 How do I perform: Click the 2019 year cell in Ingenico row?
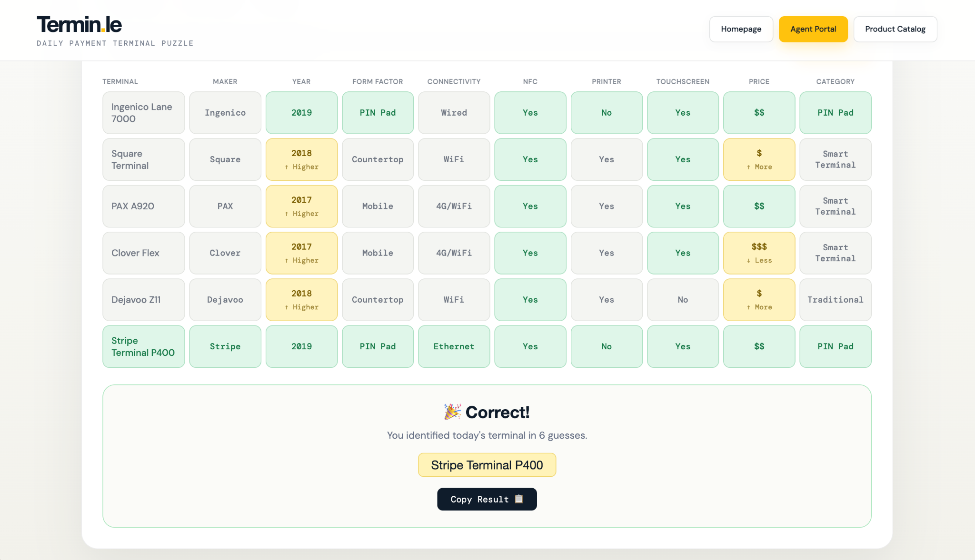[x=301, y=113]
